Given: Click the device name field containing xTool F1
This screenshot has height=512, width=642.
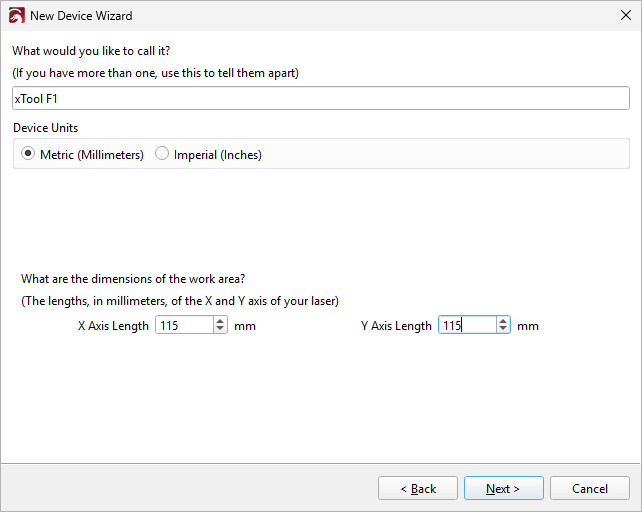Looking at the screenshot, I should point(321,98).
